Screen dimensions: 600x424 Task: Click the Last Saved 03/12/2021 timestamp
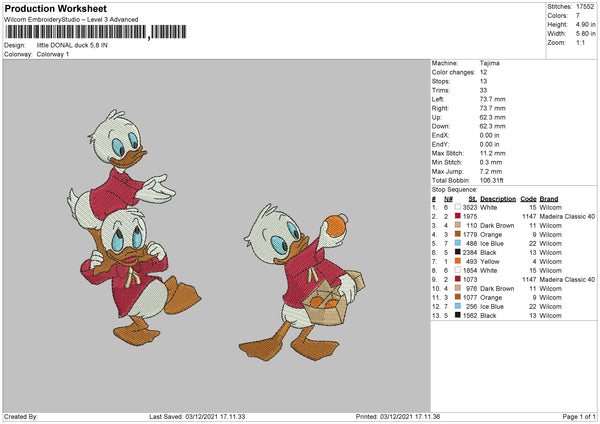[197, 416]
